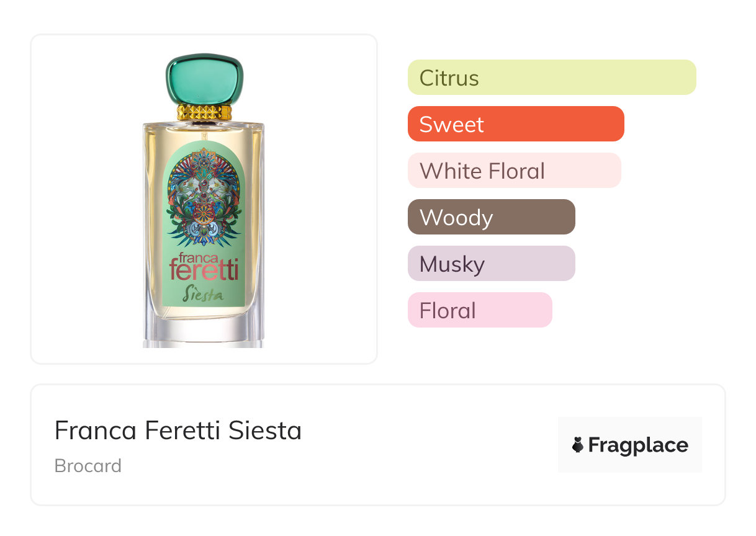Click the gold studded bottle collar
The width and height of the screenshot is (756, 536).
point(204,112)
